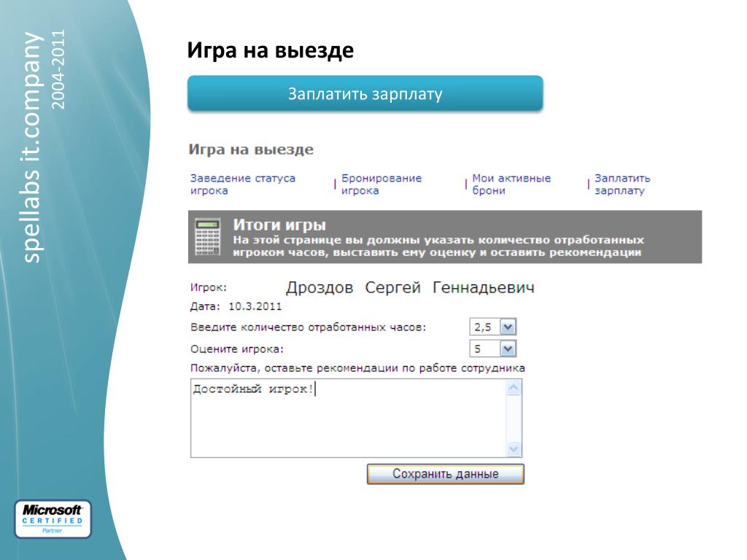
Task: Click the spellabs it.company vertical text
Action: (31, 147)
